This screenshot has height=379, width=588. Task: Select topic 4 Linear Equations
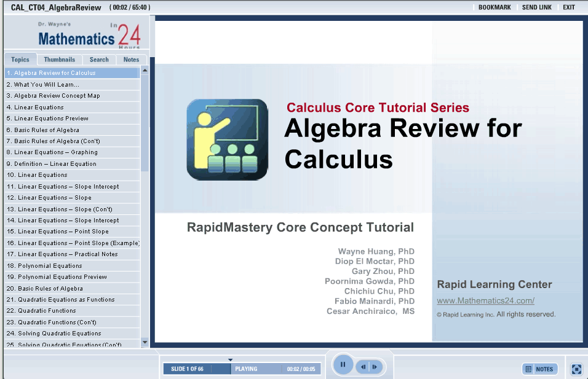[73, 107]
